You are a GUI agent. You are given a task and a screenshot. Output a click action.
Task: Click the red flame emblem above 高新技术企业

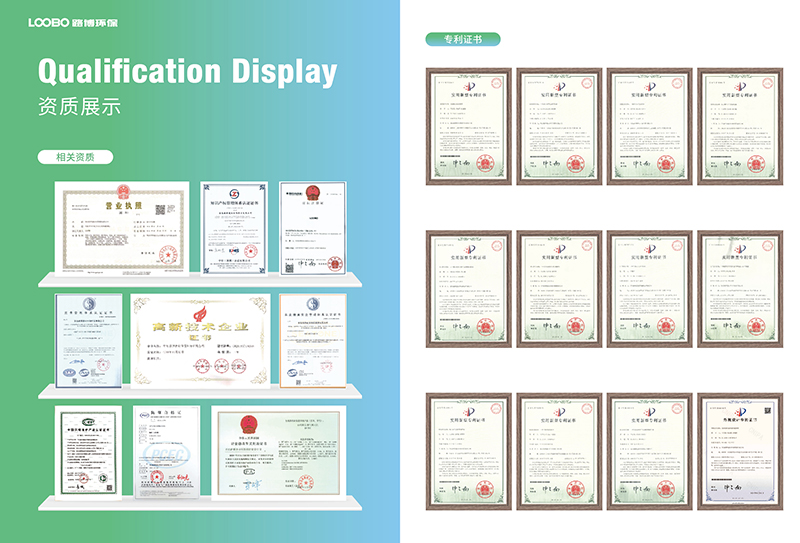coord(199,312)
